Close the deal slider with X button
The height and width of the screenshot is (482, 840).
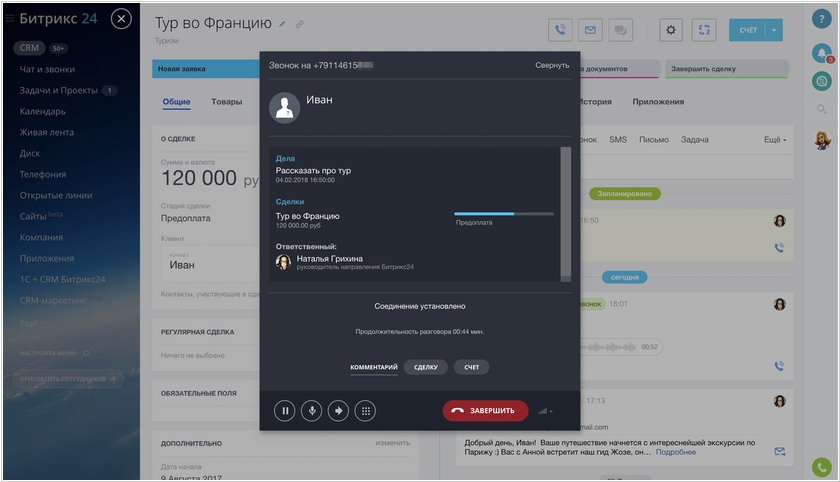(x=121, y=19)
